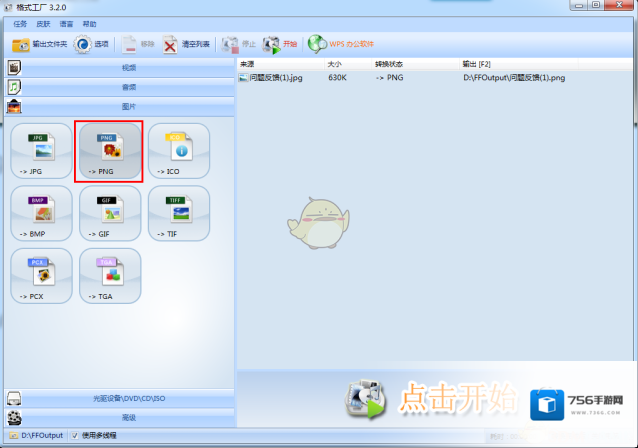Image resolution: width=638 pixels, height=448 pixels.
Task: Pick the TGA conversion format icon
Action: click(x=108, y=275)
